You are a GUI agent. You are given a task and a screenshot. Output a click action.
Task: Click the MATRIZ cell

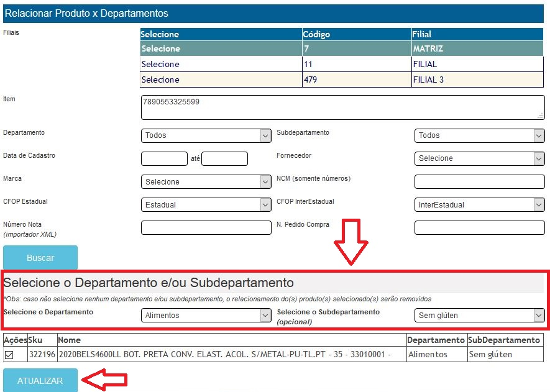pos(477,48)
